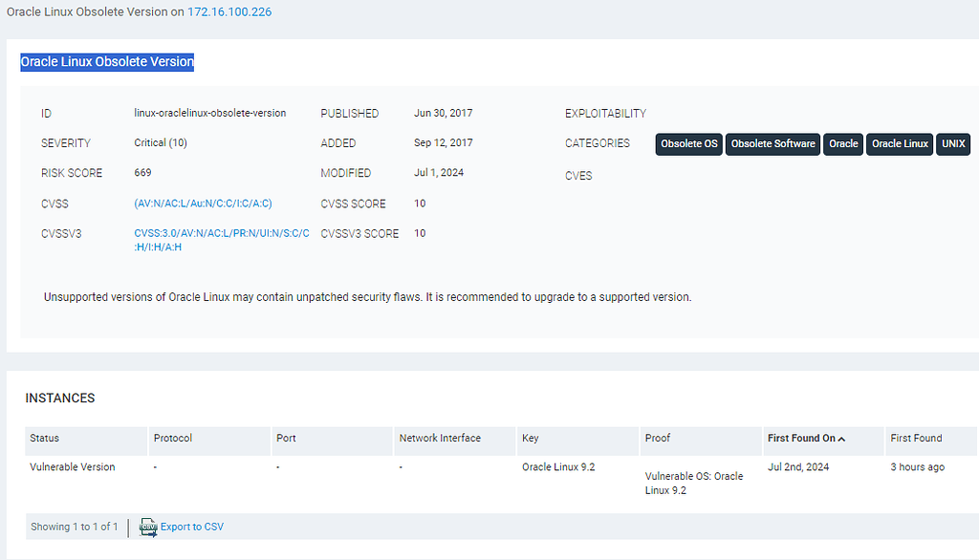Sort by the First Found column
This screenshot has height=560, width=979.
click(x=916, y=439)
